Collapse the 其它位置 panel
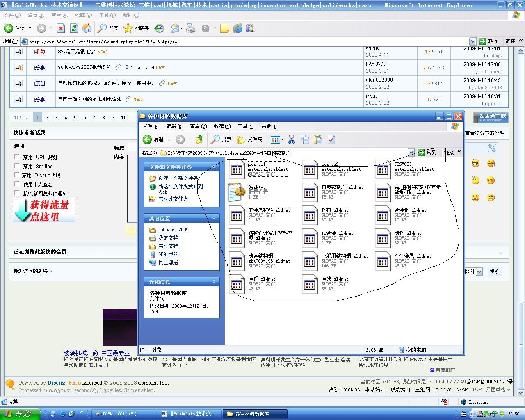Viewport: 525px width, 420px height. coord(214,218)
